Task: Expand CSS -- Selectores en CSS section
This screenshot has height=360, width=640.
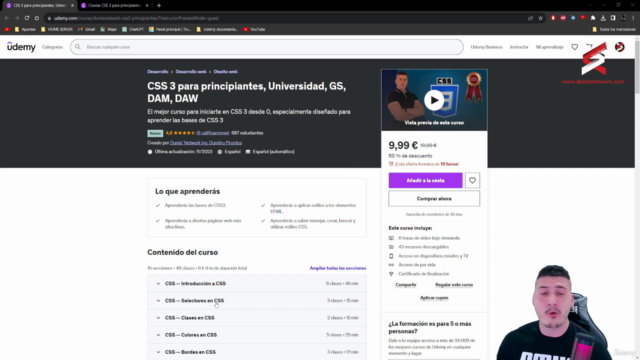Action: coord(257,300)
